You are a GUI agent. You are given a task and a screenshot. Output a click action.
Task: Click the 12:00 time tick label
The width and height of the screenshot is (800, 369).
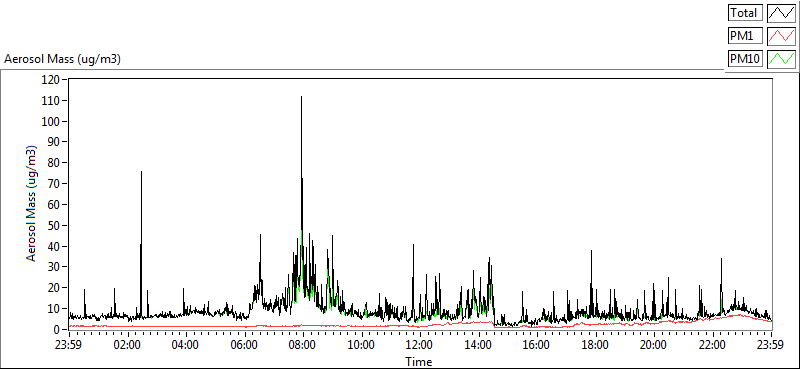(420, 344)
